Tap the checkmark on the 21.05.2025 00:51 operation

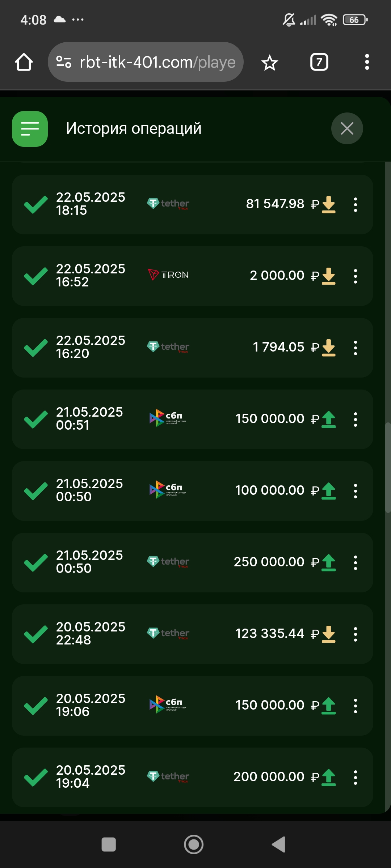click(x=35, y=420)
